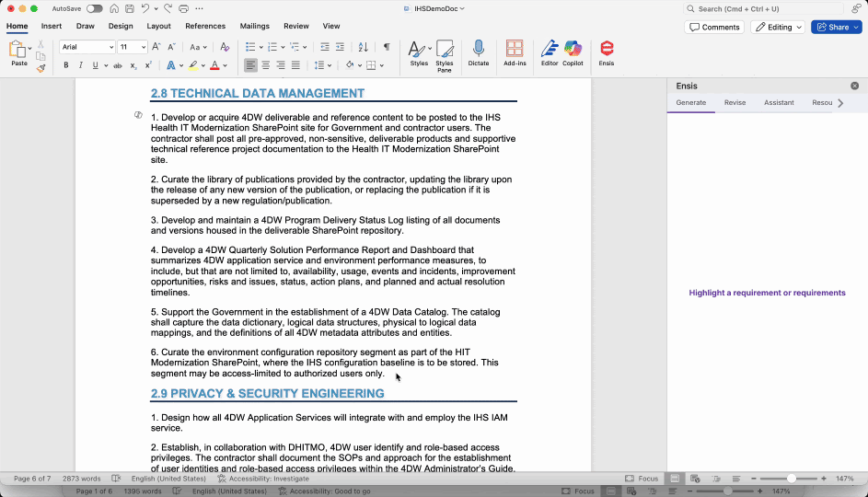
Task: Switch to the Draw ribbon tab
Action: click(86, 26)
